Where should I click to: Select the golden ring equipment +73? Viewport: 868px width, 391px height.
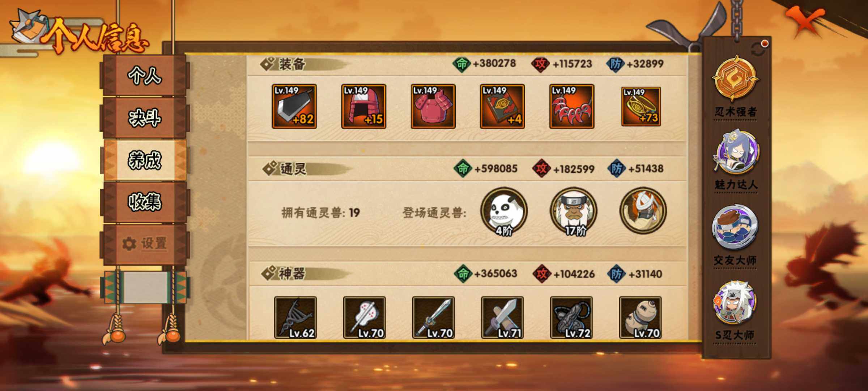coord(641,106)
